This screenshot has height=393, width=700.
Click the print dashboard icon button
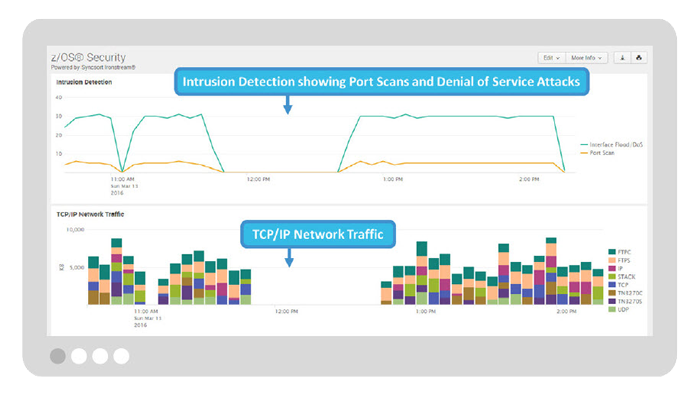(x=639, y=58)
